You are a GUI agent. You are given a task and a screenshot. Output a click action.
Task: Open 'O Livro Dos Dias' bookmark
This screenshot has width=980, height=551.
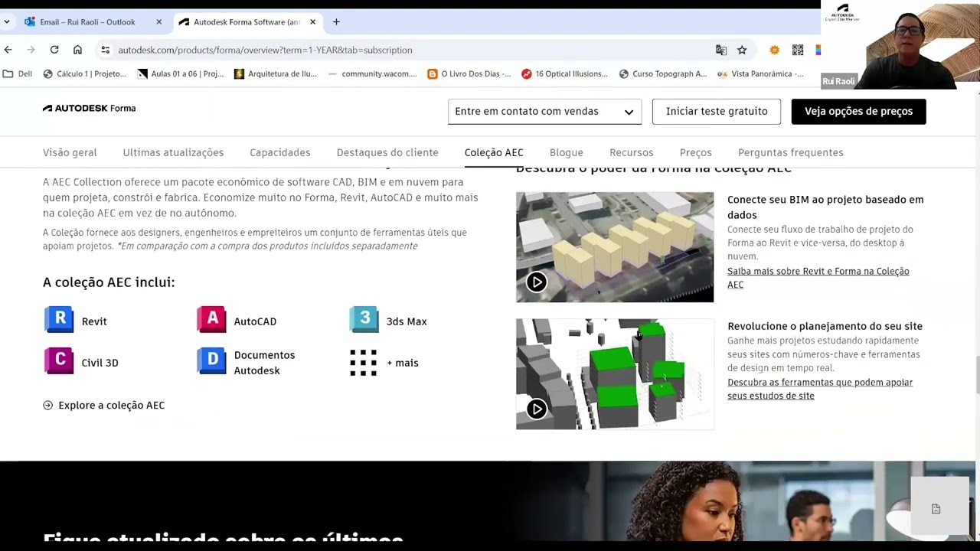point(469,74)
